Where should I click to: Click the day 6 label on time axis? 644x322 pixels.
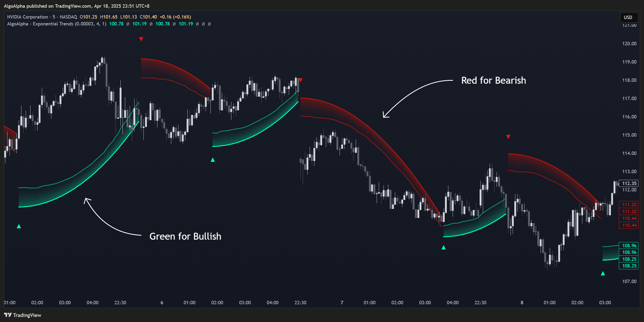click(162, 302)
